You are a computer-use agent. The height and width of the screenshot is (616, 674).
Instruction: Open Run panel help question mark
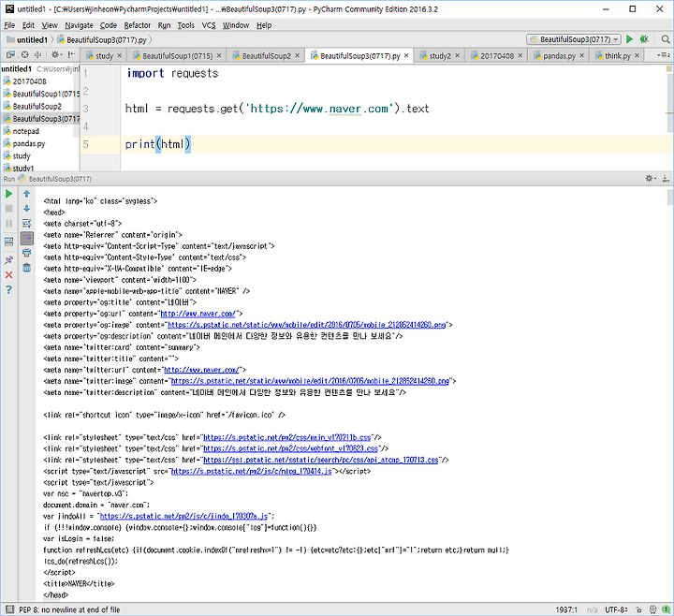(8, 289)
